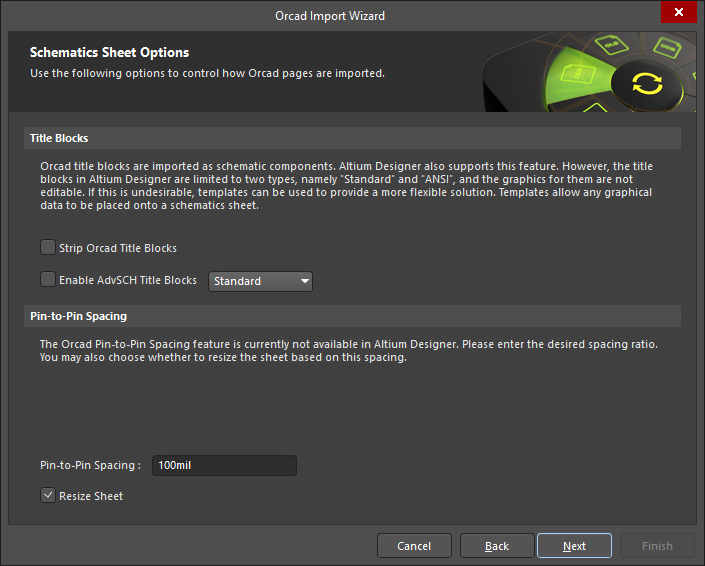Tick the Enable AdvSCH Title Blocks checkbox

(48, 279)
